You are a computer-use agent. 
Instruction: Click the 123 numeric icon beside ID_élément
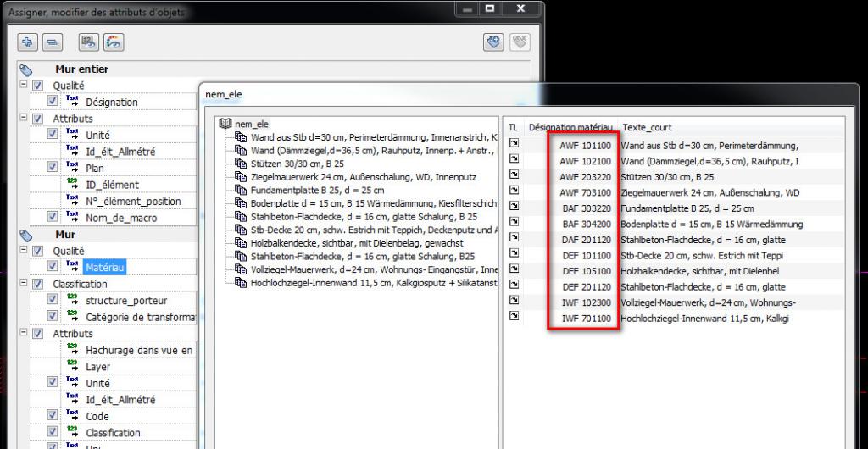tap(73, 184)
